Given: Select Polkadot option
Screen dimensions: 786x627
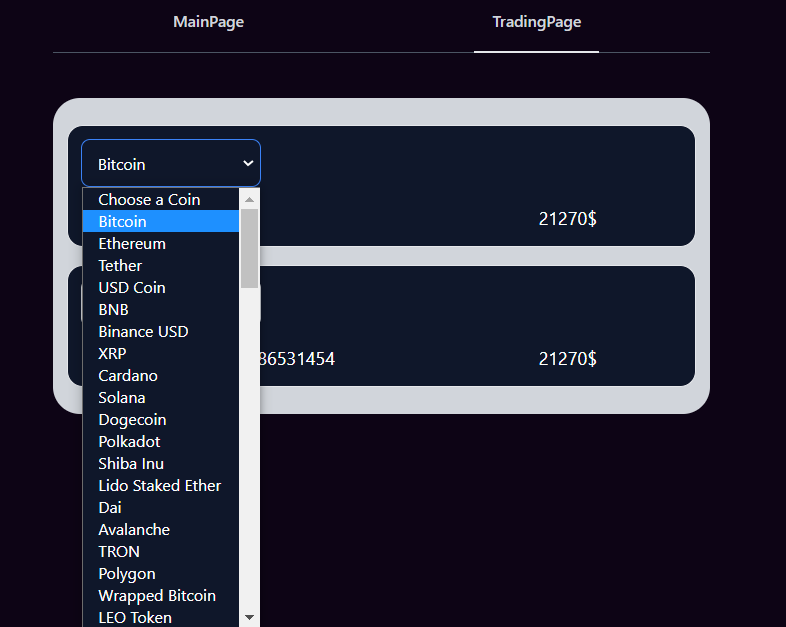Looking at the screenshot, I should pyautogui.click(x=161, y=442).
